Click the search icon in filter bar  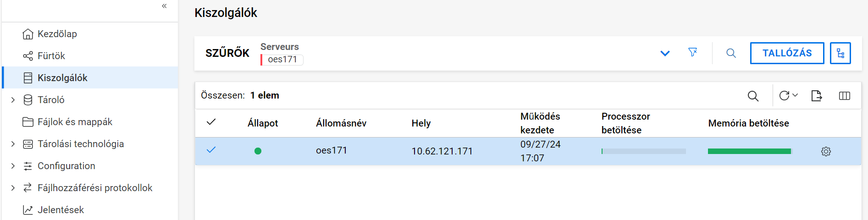click(731, 53)
